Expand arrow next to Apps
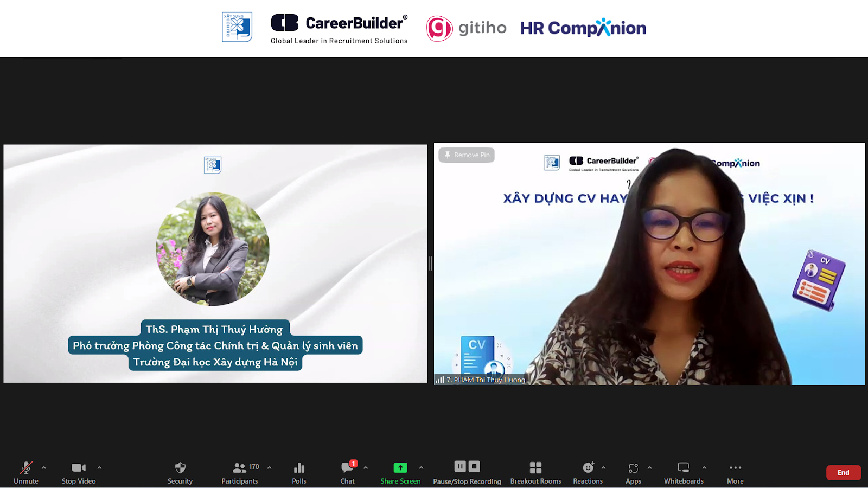Viewport: 868px width, 488px height. (649, 467)
